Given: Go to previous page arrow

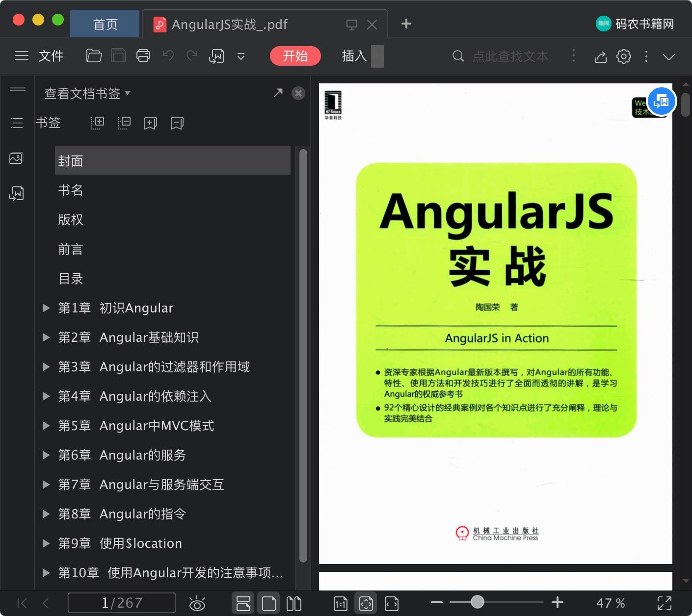Looking at the screenshot, I should click(46, 603).
